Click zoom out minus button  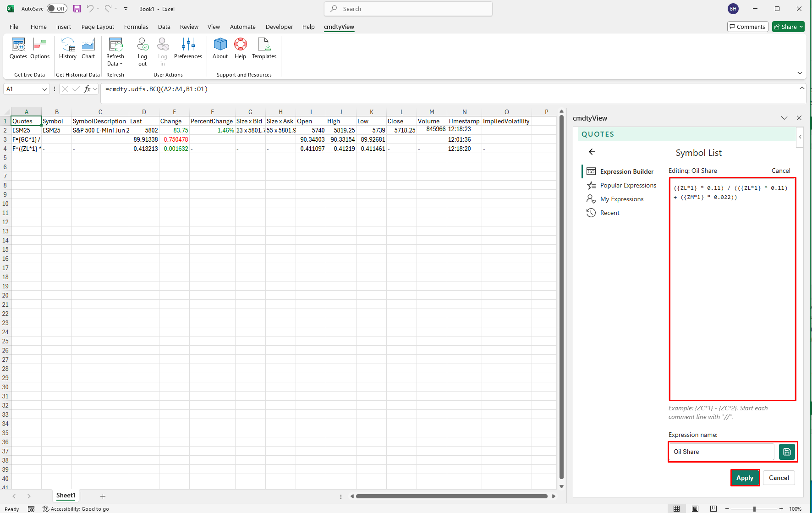tap(727, 509)
